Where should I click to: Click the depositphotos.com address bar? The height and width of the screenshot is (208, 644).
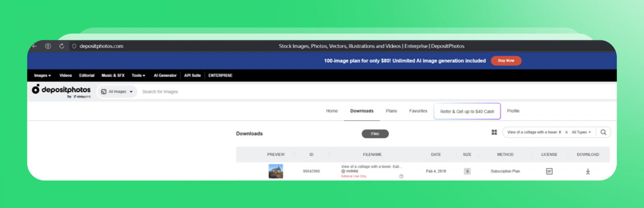pos(101,46)
